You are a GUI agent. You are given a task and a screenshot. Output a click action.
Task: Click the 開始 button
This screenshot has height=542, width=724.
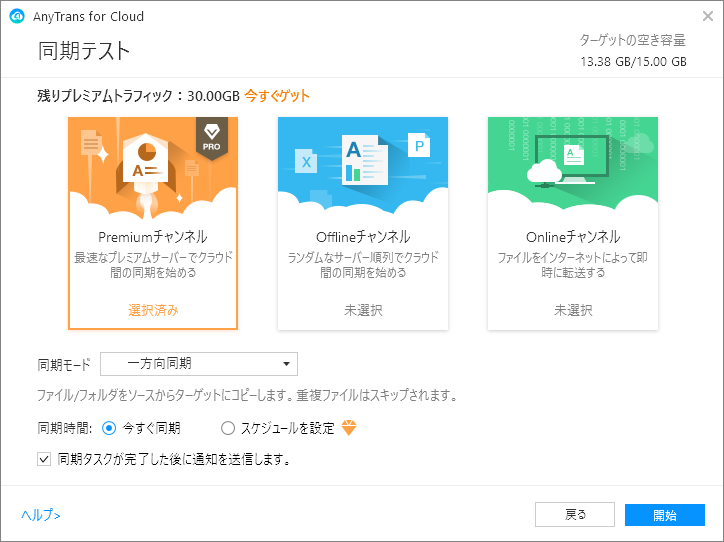tap(665, 515)
